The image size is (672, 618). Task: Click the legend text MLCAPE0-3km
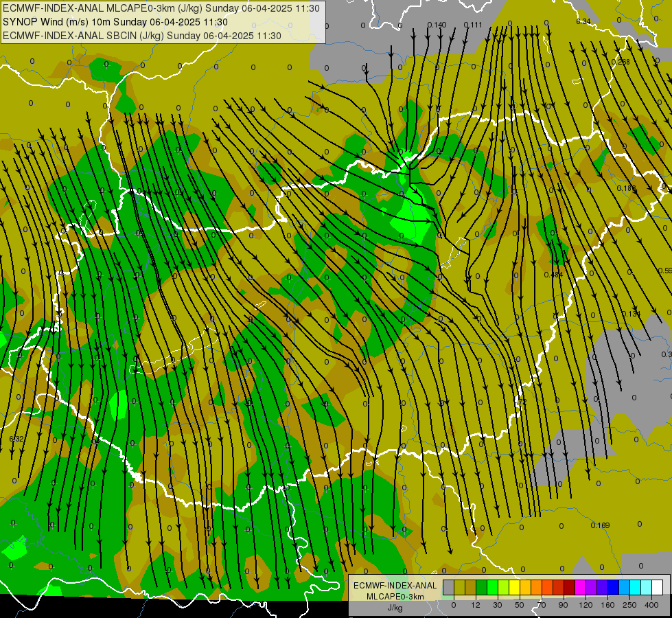pos(395,597)
